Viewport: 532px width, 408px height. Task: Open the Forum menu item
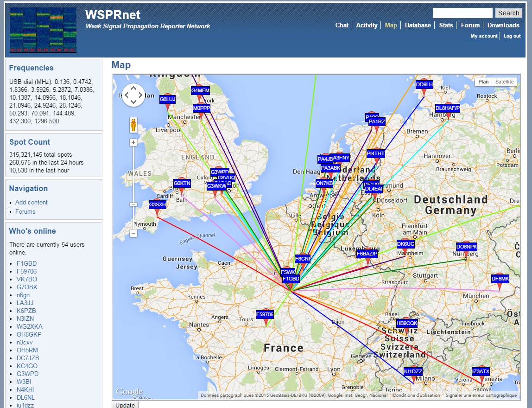click(x=470, y=25)
